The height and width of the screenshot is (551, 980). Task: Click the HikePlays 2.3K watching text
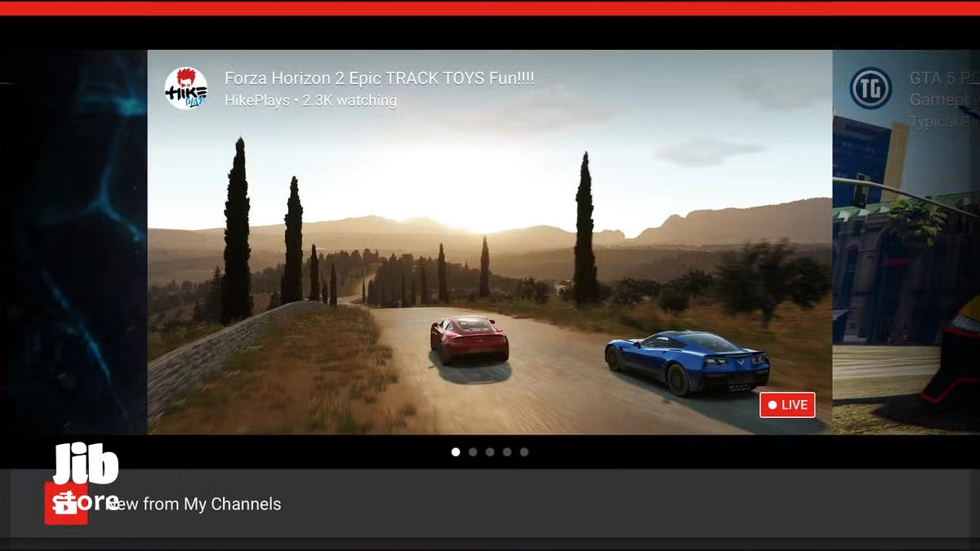click(x=310, y=100)
